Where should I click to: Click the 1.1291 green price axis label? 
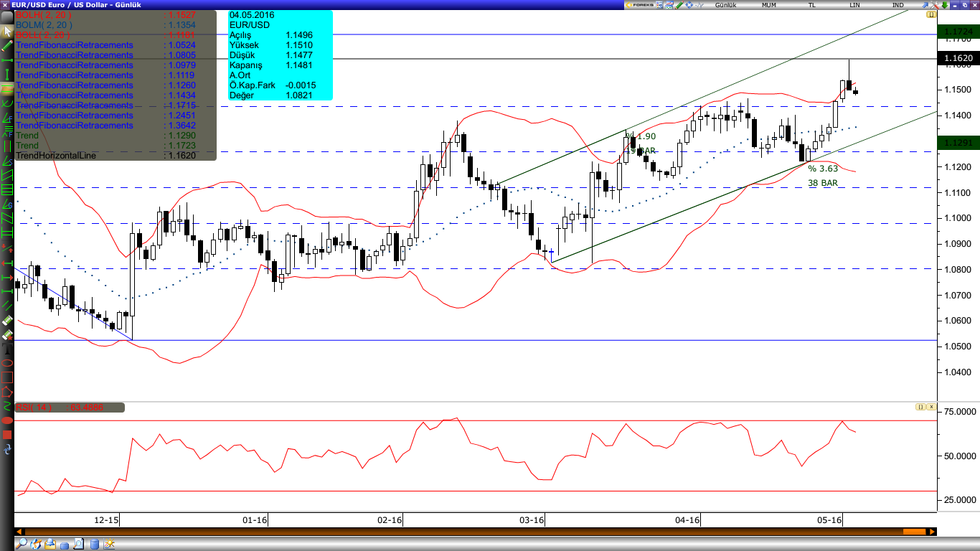[958, 143]
